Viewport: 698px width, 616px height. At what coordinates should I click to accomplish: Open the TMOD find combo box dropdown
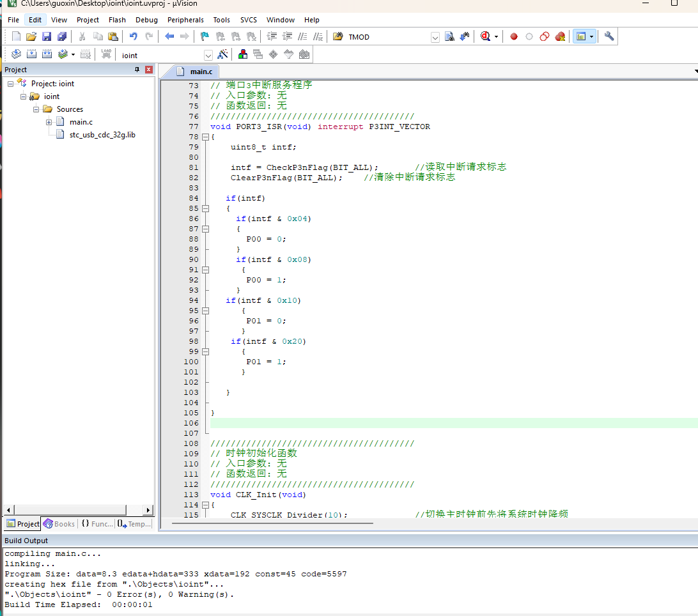tap(435, 37)
